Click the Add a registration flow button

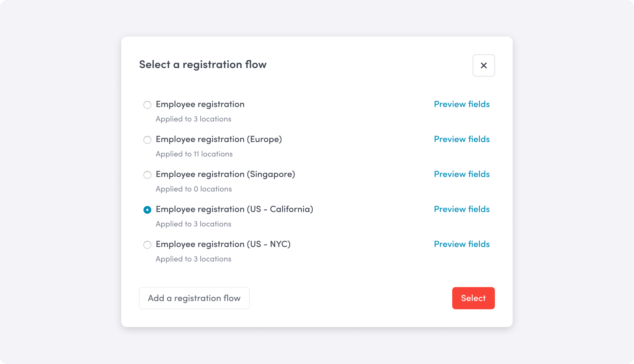tap(194, 298)
